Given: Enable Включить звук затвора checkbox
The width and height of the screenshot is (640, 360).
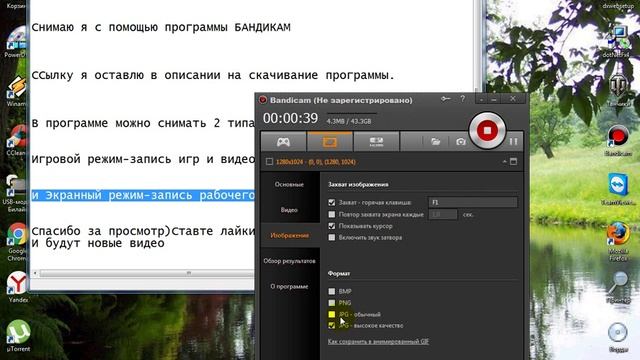Looking at the screenshot, I should (331, 237).
